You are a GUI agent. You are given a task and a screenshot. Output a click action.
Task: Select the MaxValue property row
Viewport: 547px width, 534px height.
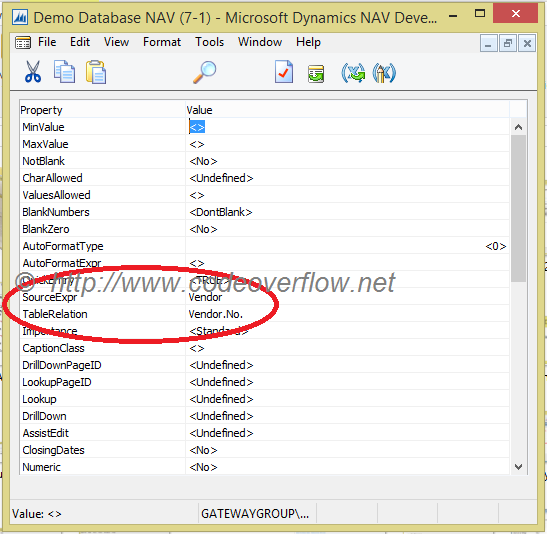(264, 144)
